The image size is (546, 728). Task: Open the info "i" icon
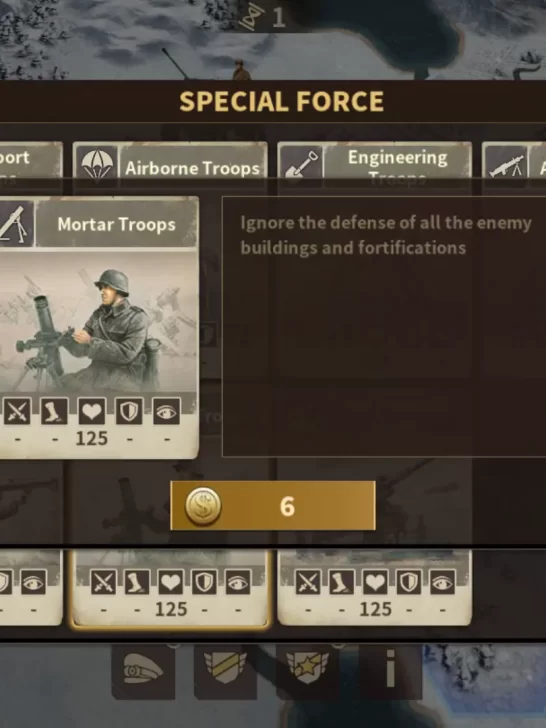[x=390, y=671]
